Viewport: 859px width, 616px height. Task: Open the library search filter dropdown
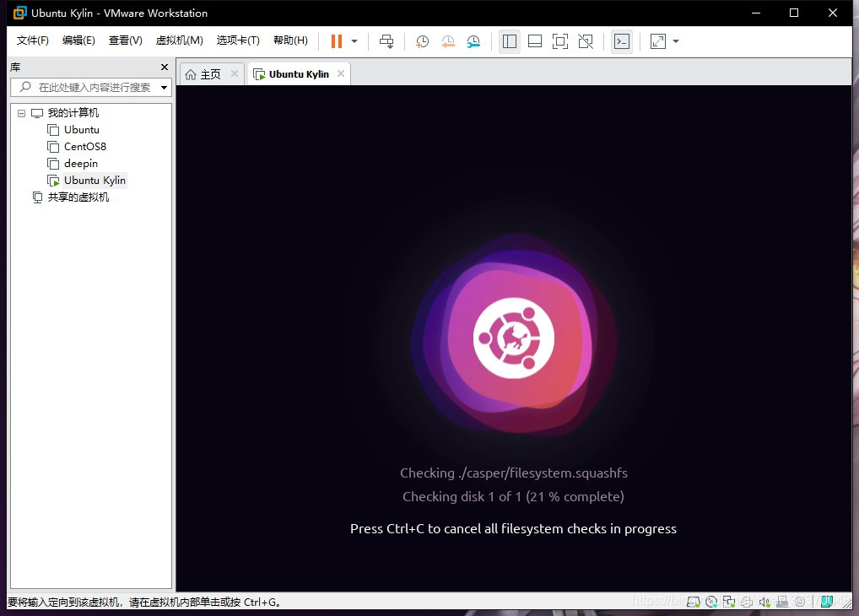click(164, 88)
